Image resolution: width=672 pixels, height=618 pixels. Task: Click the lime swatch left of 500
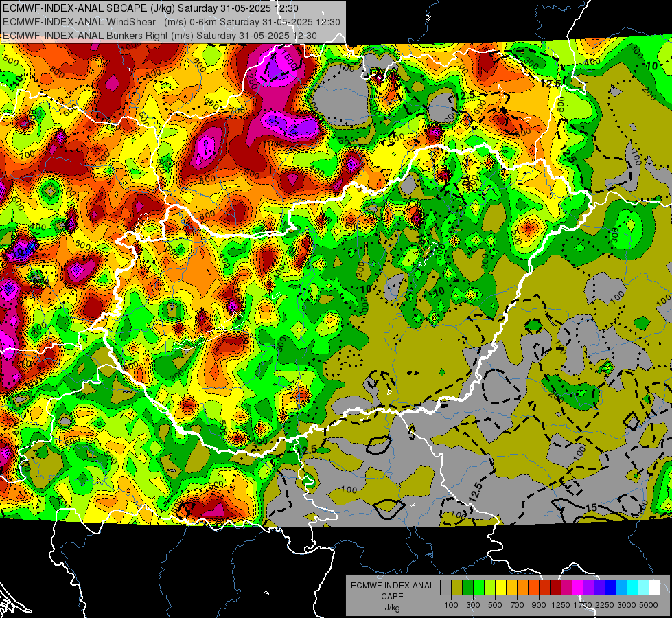490,587
